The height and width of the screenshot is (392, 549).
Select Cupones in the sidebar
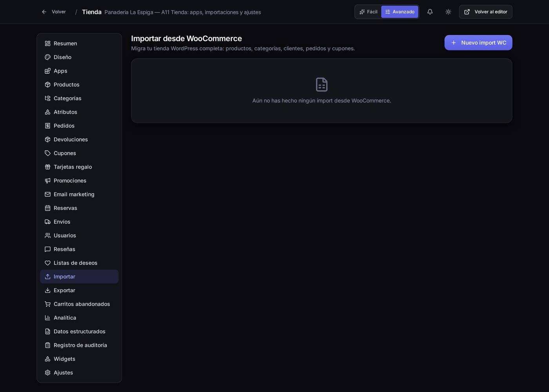click(79, 153)
